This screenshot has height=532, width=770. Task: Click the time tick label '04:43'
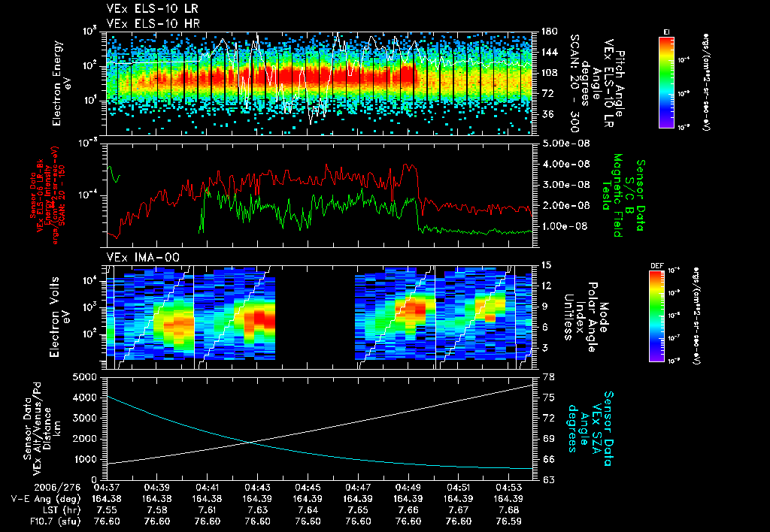tap(257, 488)
